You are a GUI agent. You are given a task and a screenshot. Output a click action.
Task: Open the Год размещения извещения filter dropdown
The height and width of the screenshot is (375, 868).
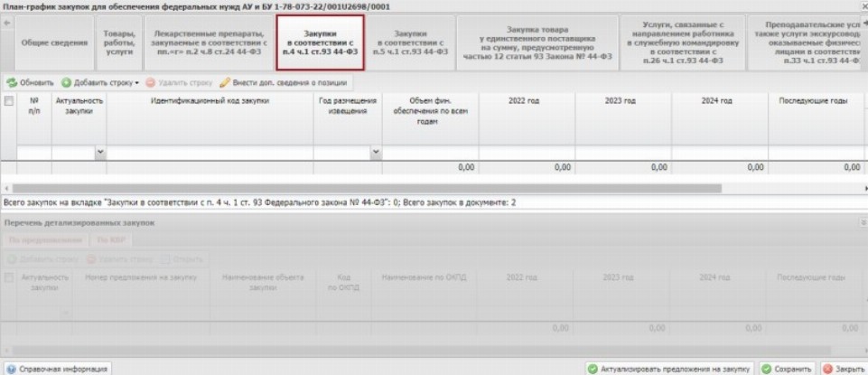(x=376, y=152)
